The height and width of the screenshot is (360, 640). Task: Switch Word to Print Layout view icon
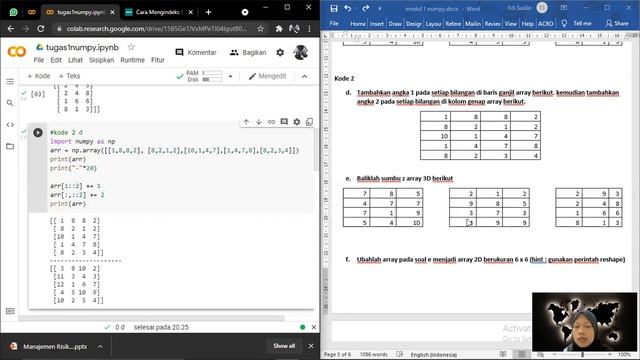(x=522, y=354)
